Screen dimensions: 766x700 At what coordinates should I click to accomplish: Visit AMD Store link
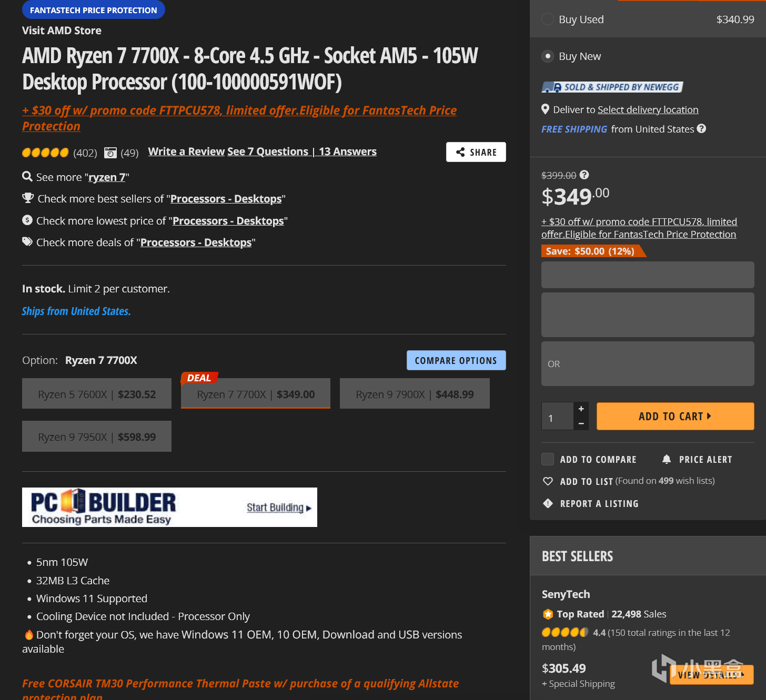(62, 31)
